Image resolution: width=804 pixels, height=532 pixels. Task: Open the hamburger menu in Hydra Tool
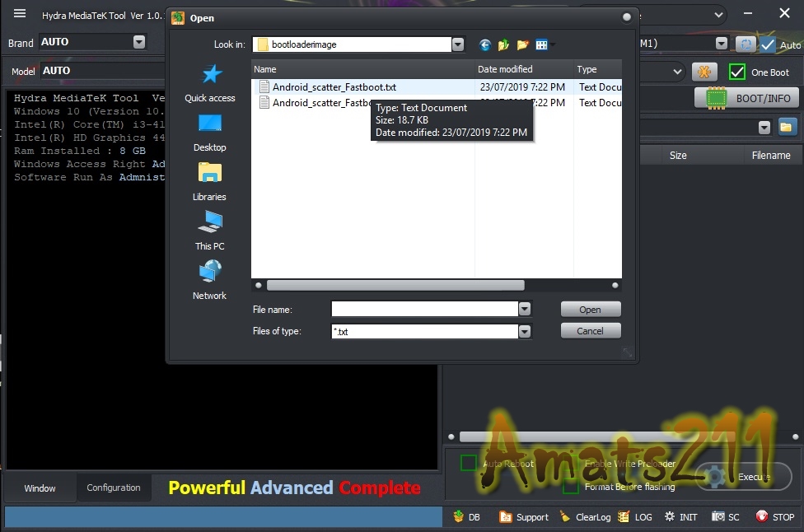[x=20, y=14]
